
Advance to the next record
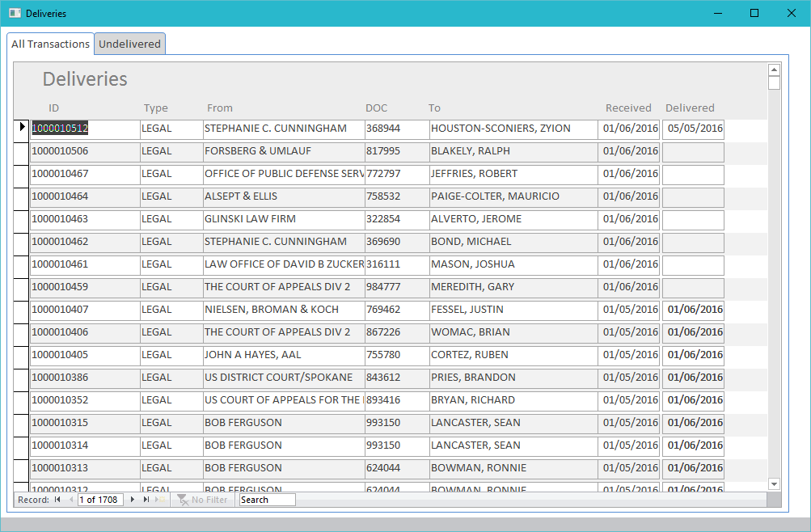[x=133, y=500]
